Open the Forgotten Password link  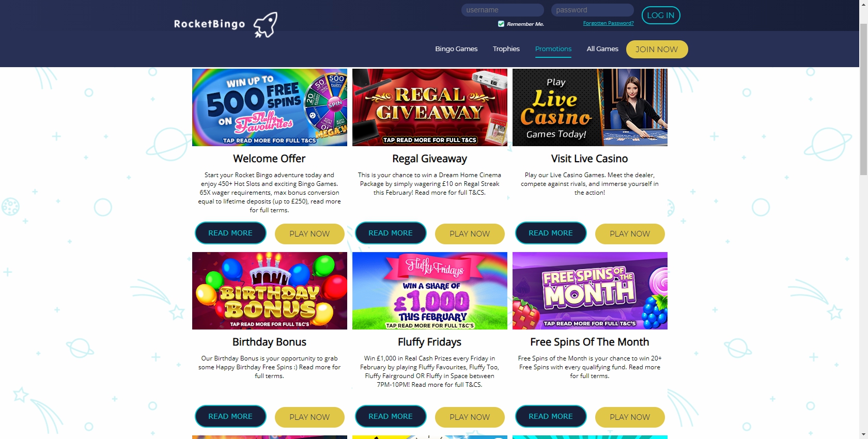coord(608,23)
